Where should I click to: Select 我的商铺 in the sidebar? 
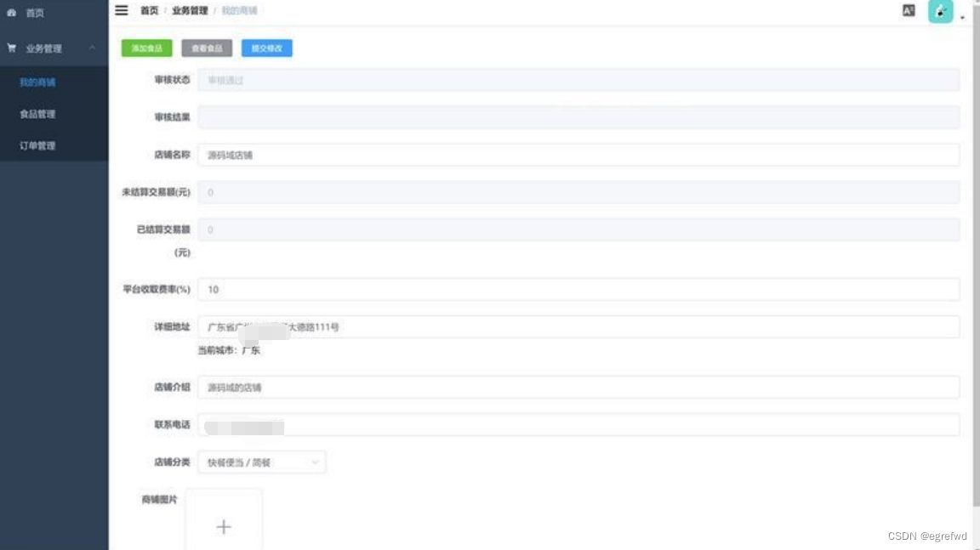37,82
